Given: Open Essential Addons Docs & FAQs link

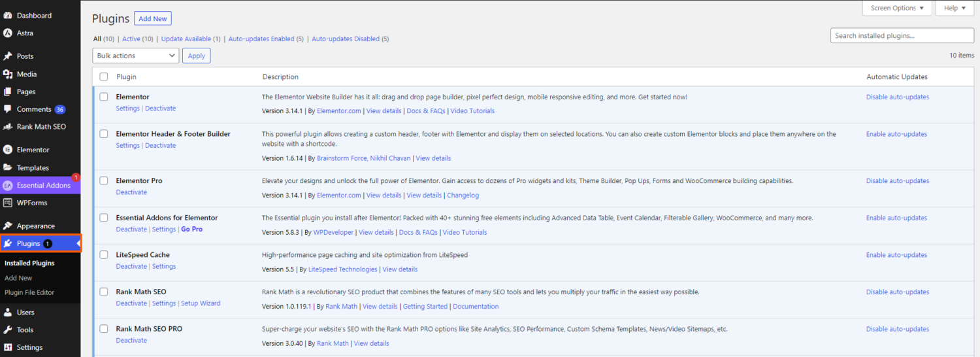Looking at the screenshot, I should pos(417,232).
